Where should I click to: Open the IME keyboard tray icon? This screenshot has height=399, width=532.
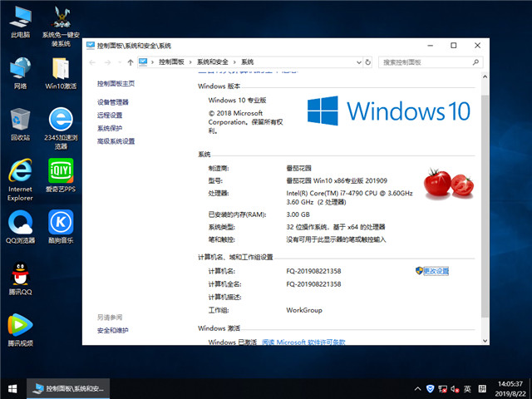[482, 389]
